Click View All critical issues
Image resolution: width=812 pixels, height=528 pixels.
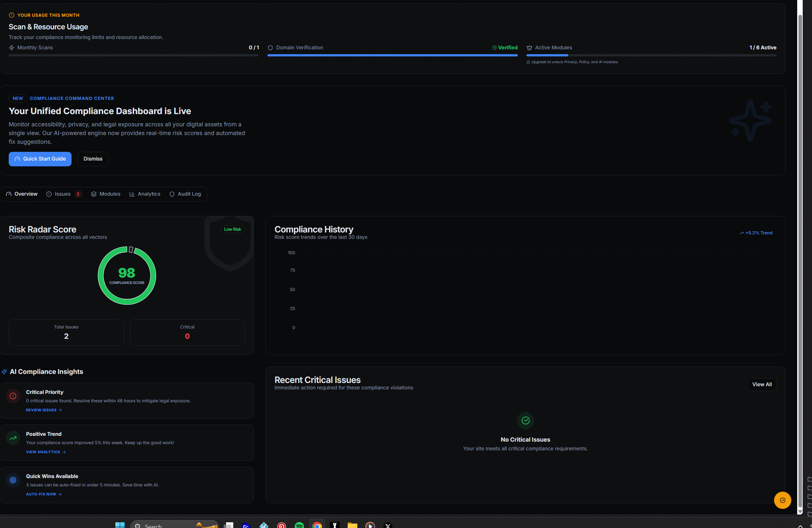click(x=761, y=384)
